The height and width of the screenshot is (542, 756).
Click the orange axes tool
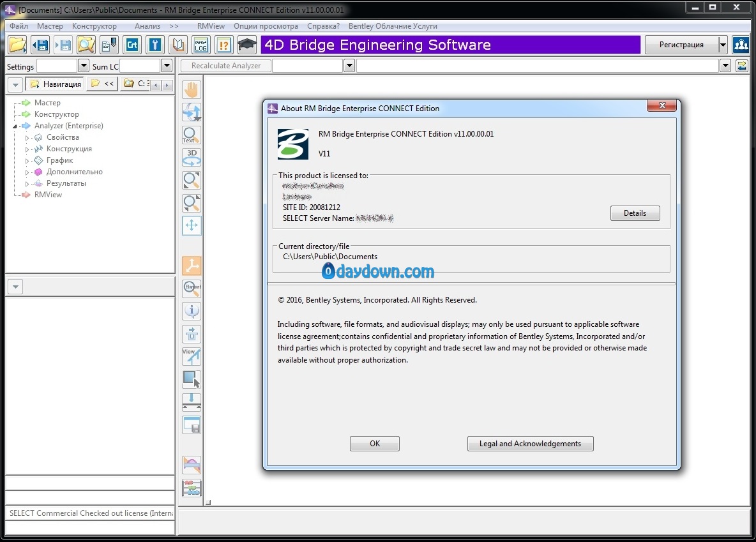(x=192, y=266)
